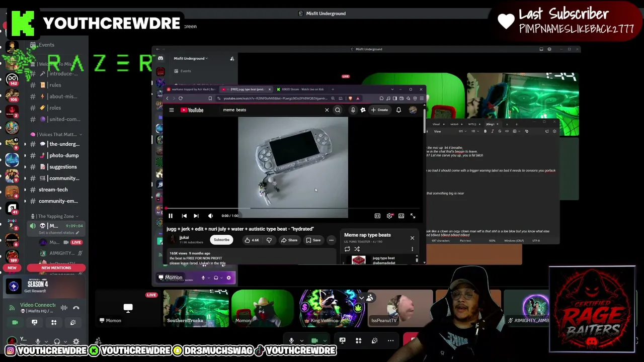This screenshot has height=362, width=644.
Task: Jump to NEW unread servers in sidebar
Action: [12, 267]
